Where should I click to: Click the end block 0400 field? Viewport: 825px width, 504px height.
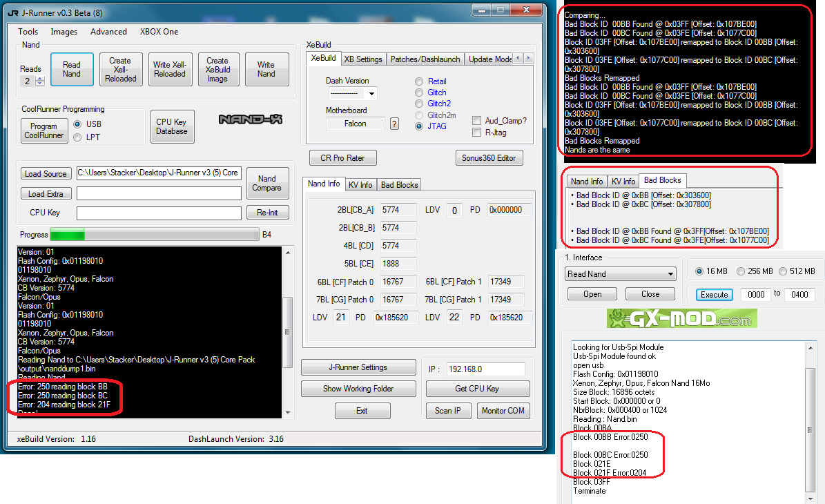pos(799,295)
